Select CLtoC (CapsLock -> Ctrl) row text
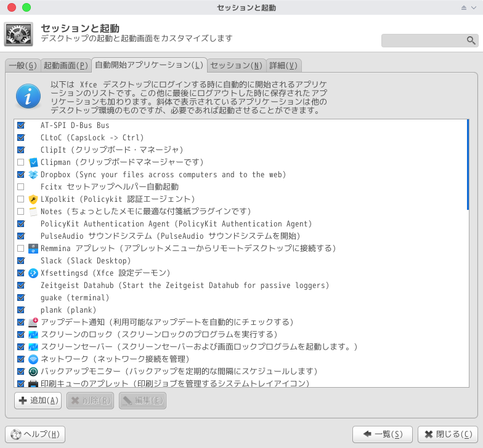 point(92,138)
